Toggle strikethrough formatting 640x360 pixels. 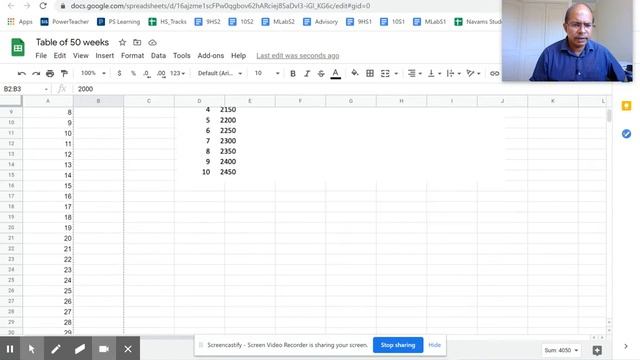click(x=321, y=73)
